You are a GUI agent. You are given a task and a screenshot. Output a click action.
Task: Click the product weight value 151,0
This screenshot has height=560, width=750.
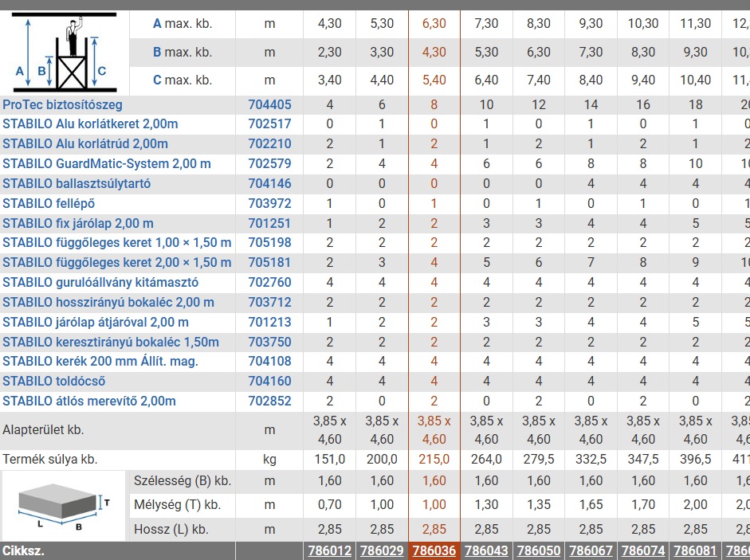(329, 460)
